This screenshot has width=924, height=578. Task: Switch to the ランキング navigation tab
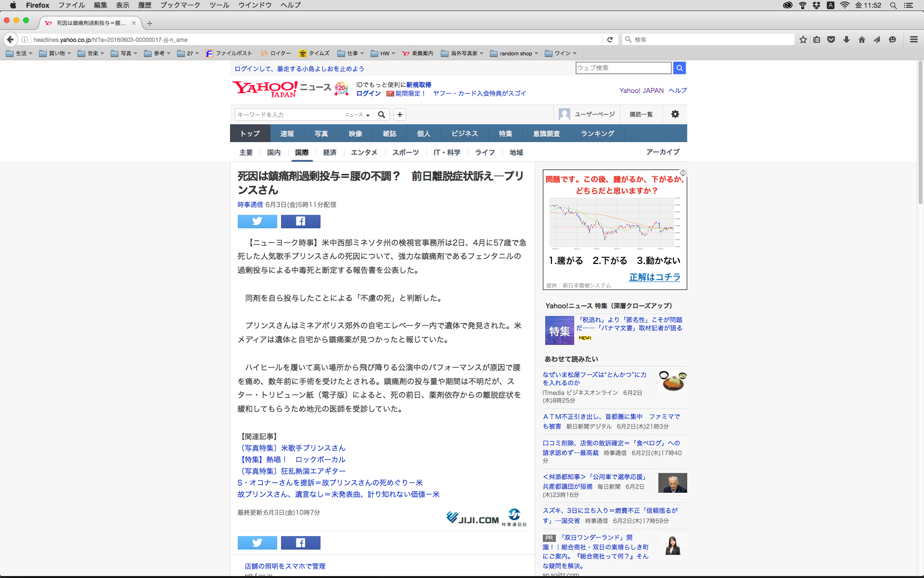point(597,133)
